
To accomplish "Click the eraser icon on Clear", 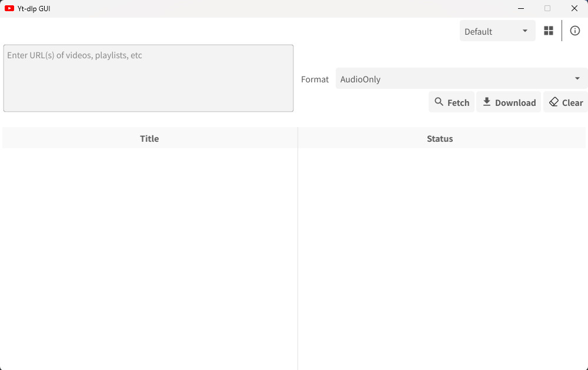I will 553,102.
